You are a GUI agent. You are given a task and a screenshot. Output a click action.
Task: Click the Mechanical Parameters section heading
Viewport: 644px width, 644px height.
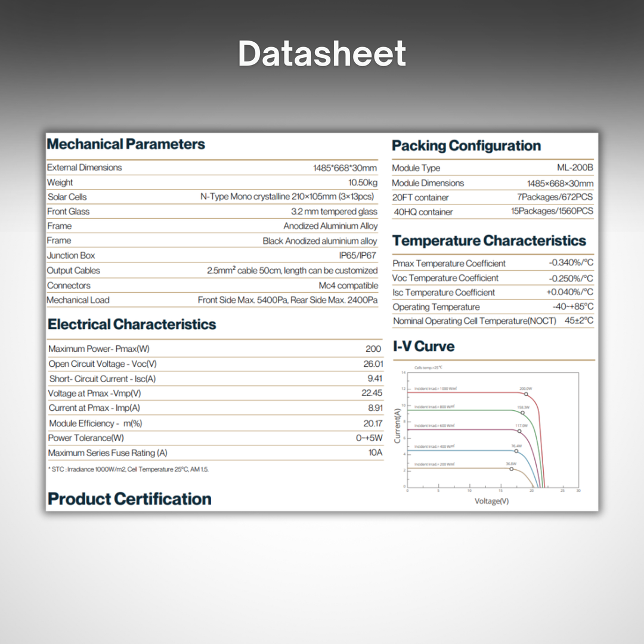click(126, 144)
